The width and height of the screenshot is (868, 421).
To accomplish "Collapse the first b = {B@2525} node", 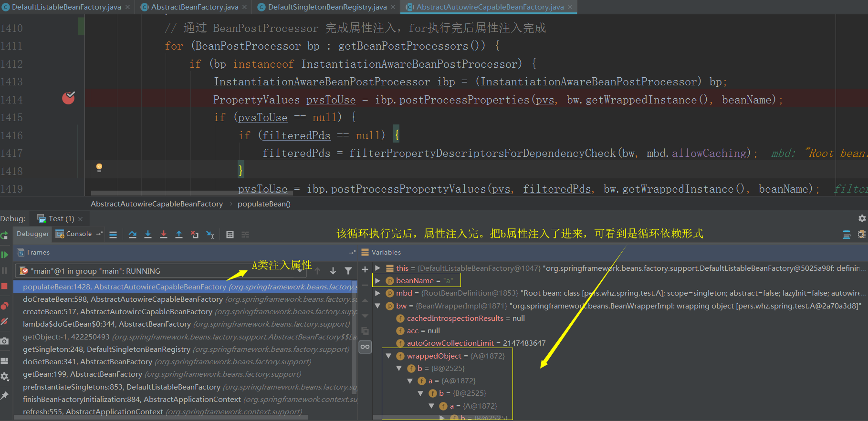I will [399, 368].
